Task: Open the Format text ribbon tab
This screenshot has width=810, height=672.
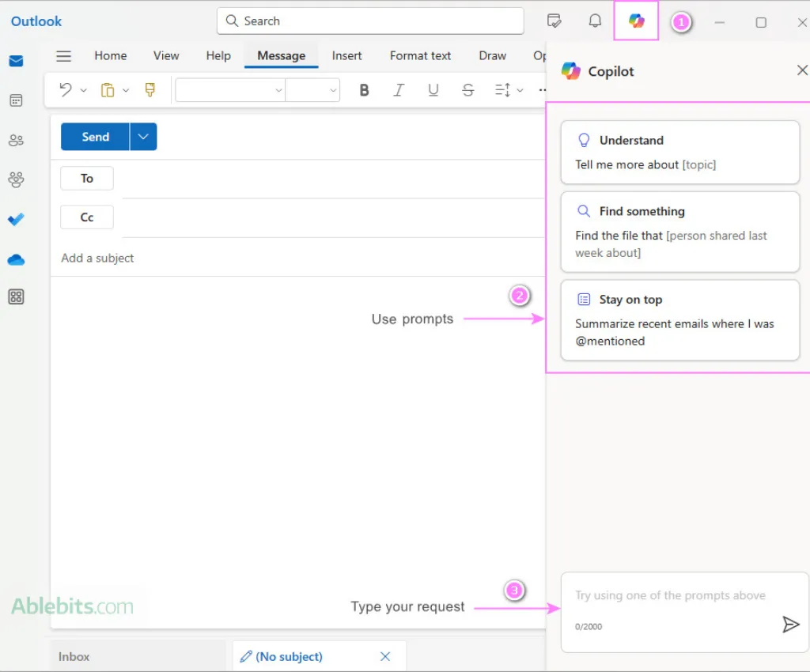Action: click(421, 56)
